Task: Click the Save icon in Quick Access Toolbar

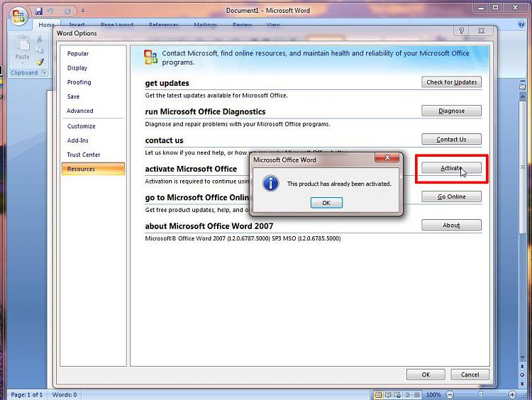Action: [39, 11]
